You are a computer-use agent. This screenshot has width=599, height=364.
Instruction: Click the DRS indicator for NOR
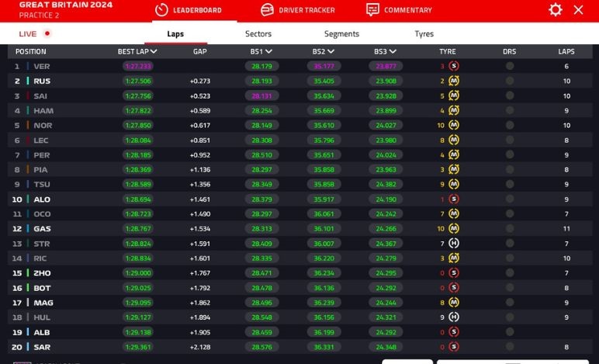510,126
